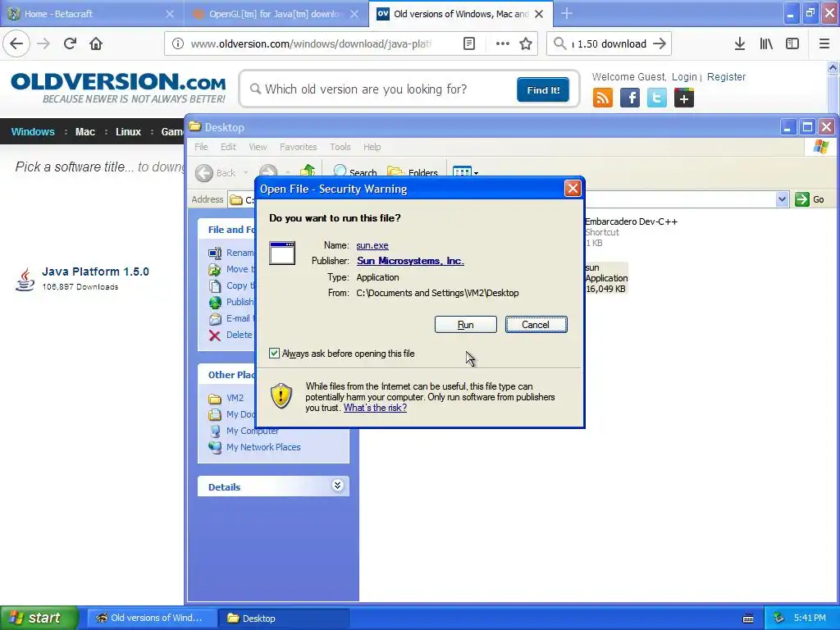Image resolution: width=840 pixels, height=630 pixels.
Task: Click the Find It! button
Action: pos(543,89)
